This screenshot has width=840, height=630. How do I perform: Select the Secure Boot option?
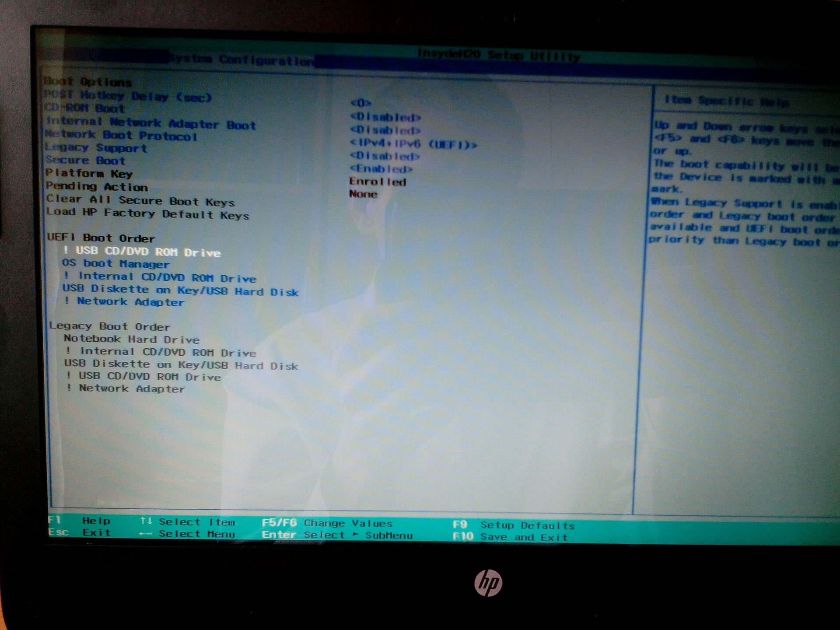(x=85, y=161)
